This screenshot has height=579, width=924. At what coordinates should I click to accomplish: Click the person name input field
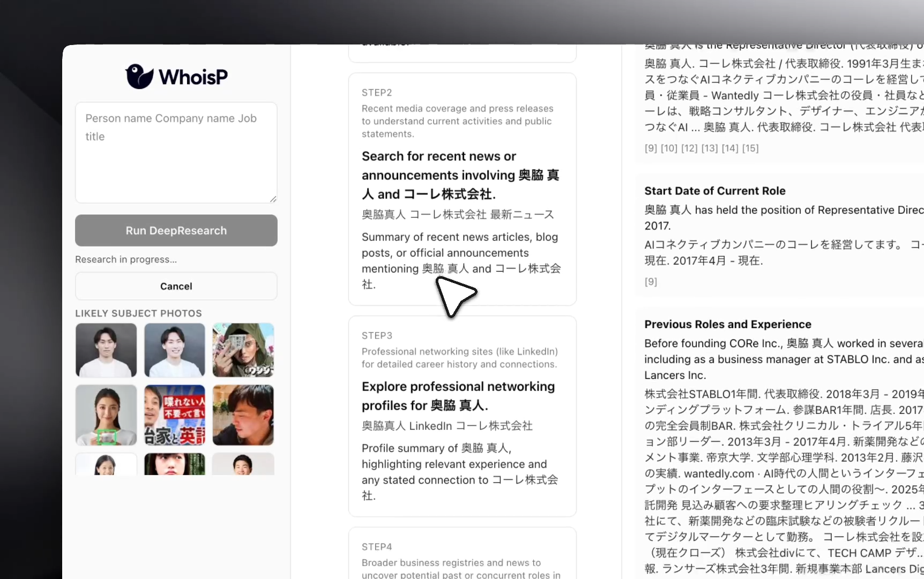point(176,153)
